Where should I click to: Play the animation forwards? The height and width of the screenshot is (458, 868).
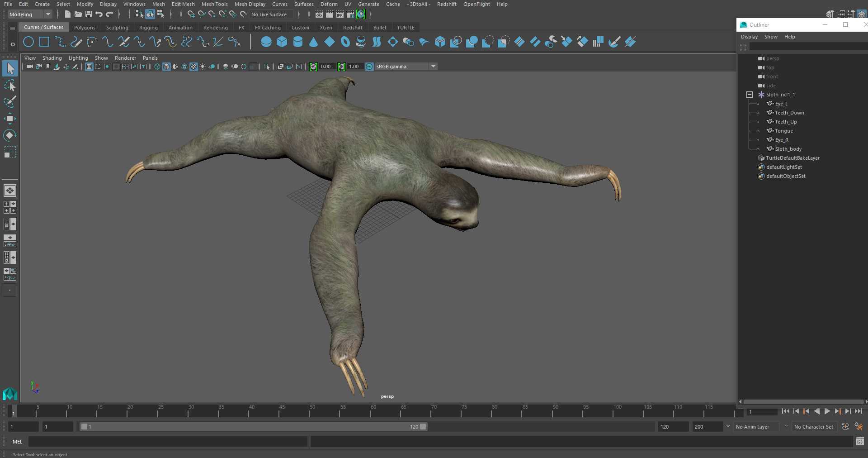click(x=827, y=411)
